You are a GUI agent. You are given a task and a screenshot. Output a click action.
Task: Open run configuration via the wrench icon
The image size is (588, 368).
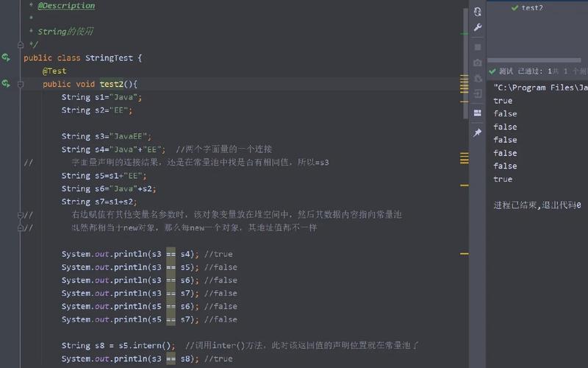point(477,27)
